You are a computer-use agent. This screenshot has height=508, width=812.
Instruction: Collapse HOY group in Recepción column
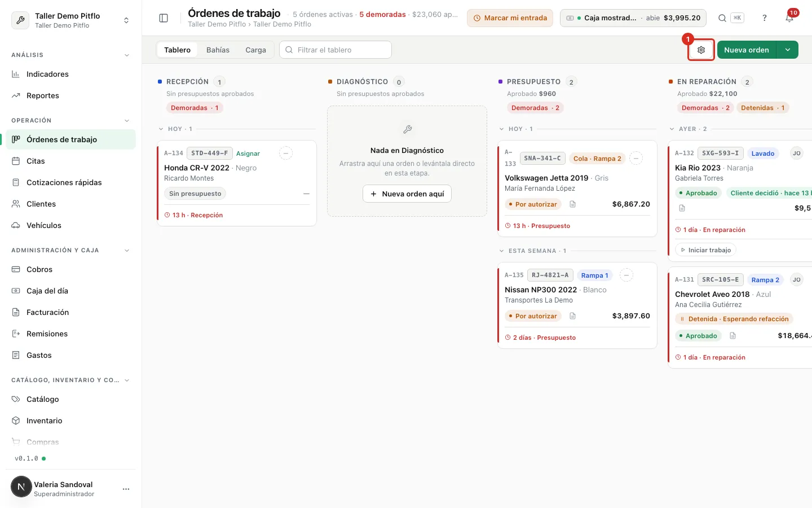[x=161, y=129]
